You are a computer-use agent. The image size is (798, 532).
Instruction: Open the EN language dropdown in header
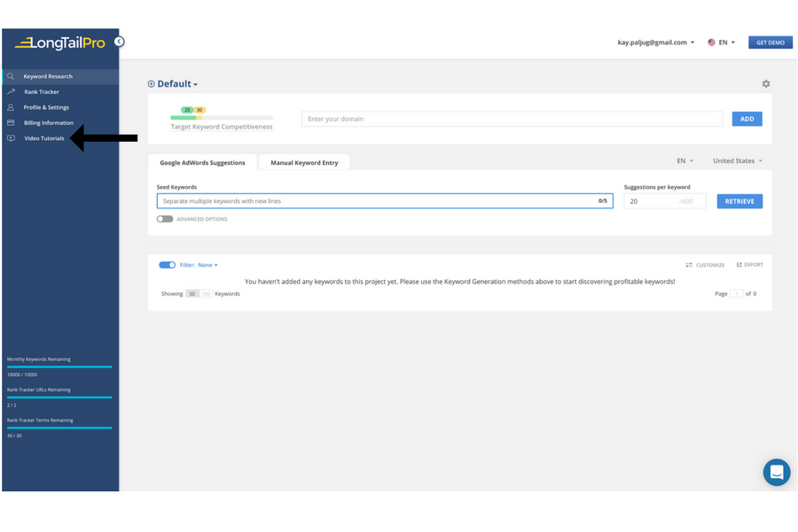[726, 43]
